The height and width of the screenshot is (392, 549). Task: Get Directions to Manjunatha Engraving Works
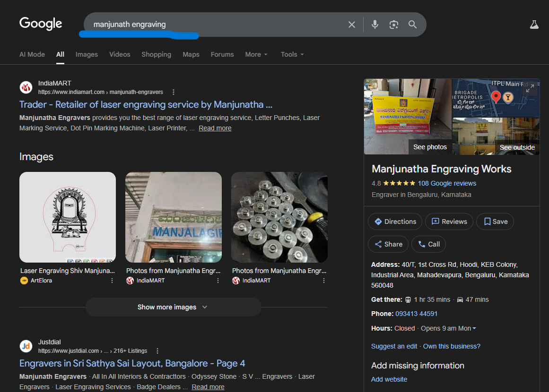pyautogui.click(x=395, y=222)
